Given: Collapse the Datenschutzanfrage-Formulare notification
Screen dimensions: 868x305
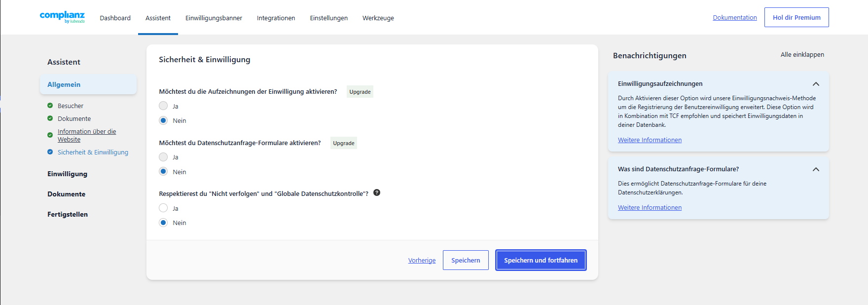Looking at the screenshot, I should click(x=816, y=169).
